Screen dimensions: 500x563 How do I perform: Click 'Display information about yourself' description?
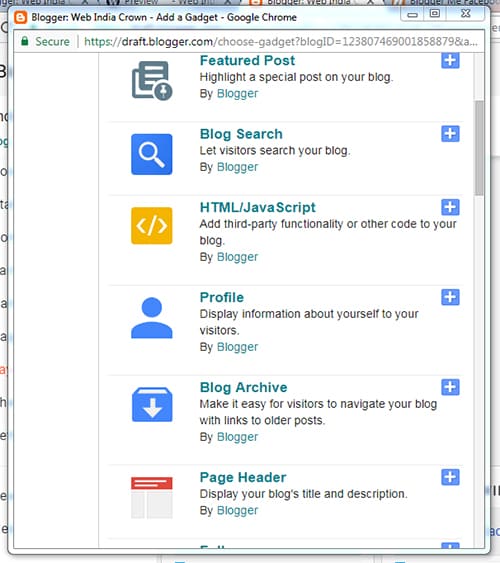tap(309, 322)
